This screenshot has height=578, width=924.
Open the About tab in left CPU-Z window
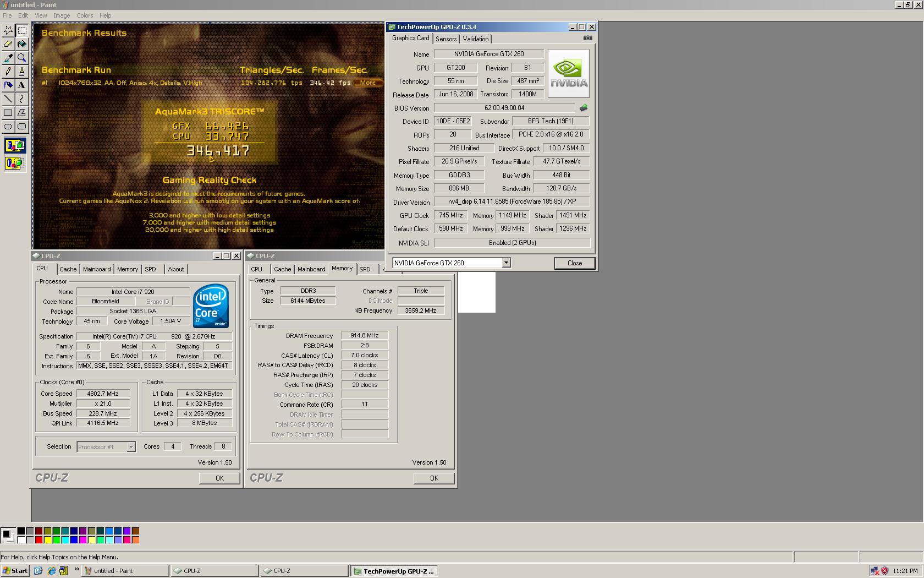click(176, 269)
